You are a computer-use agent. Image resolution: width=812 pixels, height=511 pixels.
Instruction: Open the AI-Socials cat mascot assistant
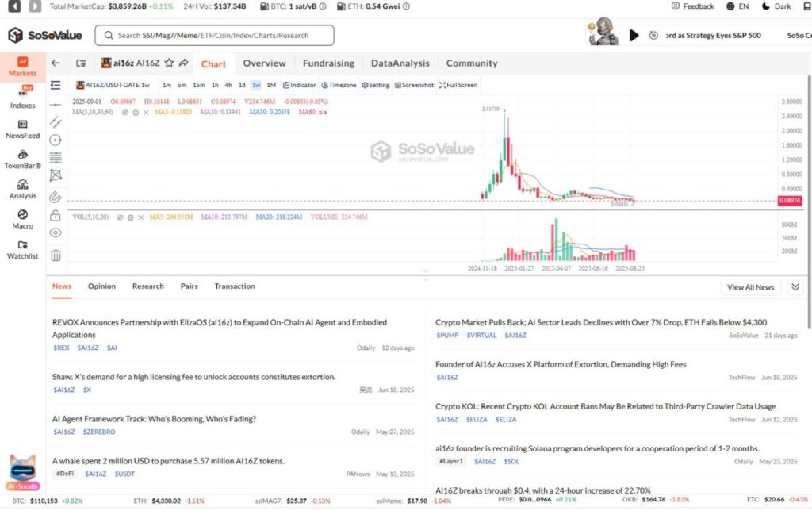(23, 472)
